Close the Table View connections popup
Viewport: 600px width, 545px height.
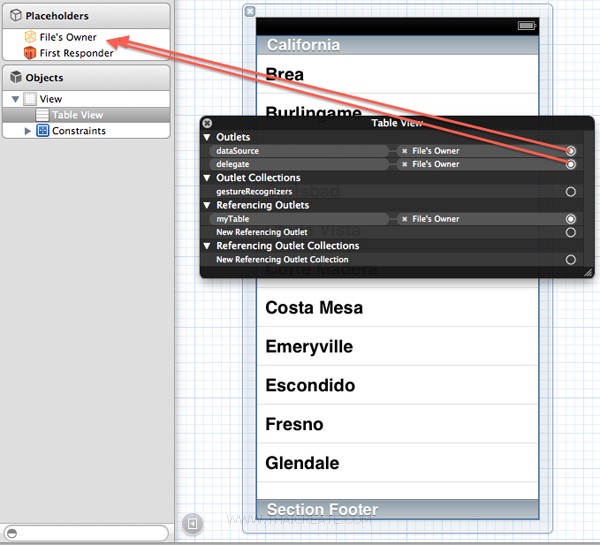pos(207,123)
